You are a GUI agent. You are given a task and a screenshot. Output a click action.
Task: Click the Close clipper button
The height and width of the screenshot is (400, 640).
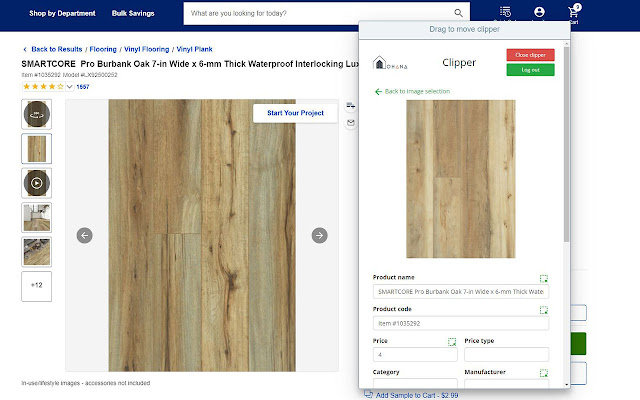tap(530, 55)
